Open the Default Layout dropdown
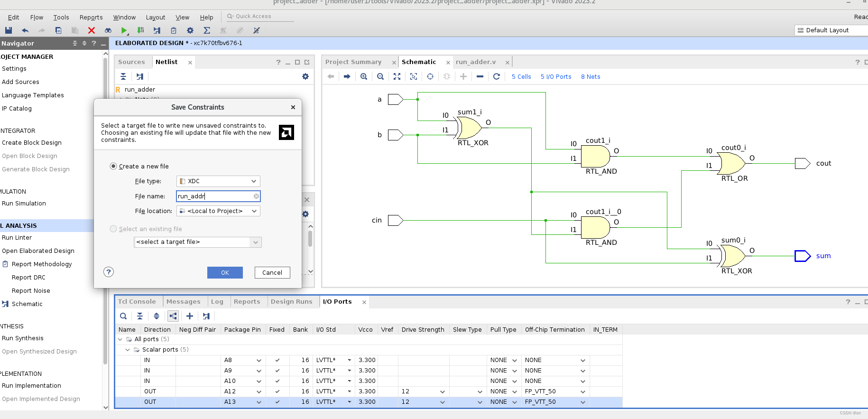 coord(831,30)
